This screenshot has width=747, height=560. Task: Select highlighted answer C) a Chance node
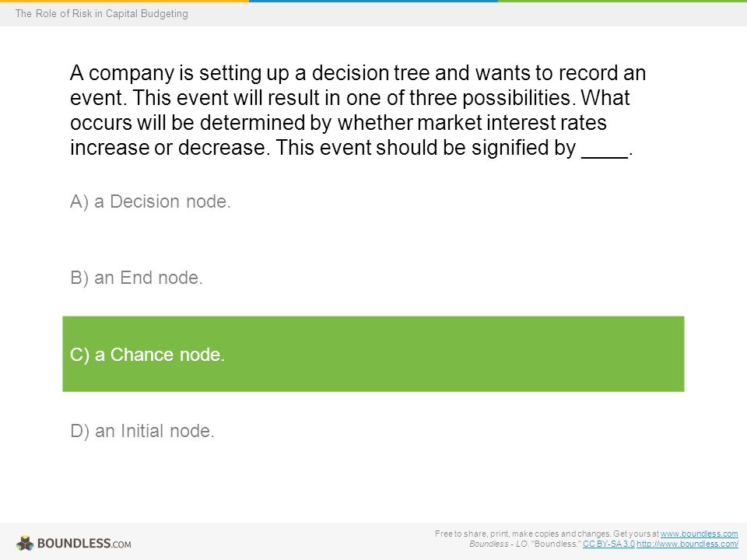coord(373,354)
